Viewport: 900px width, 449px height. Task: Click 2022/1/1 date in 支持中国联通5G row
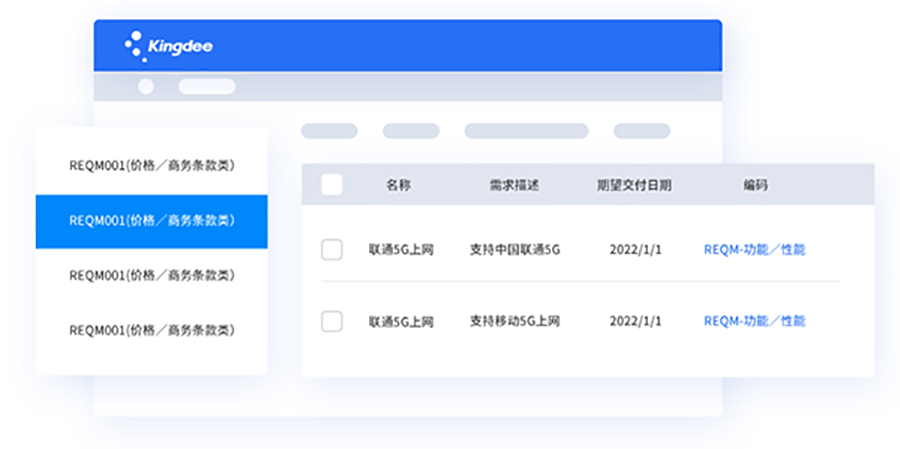(x=635, y=250)
